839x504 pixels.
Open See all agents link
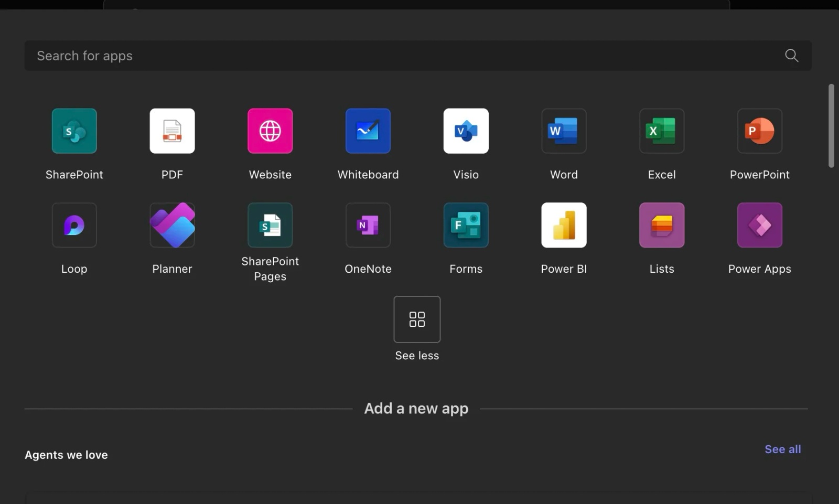(783, 449)
